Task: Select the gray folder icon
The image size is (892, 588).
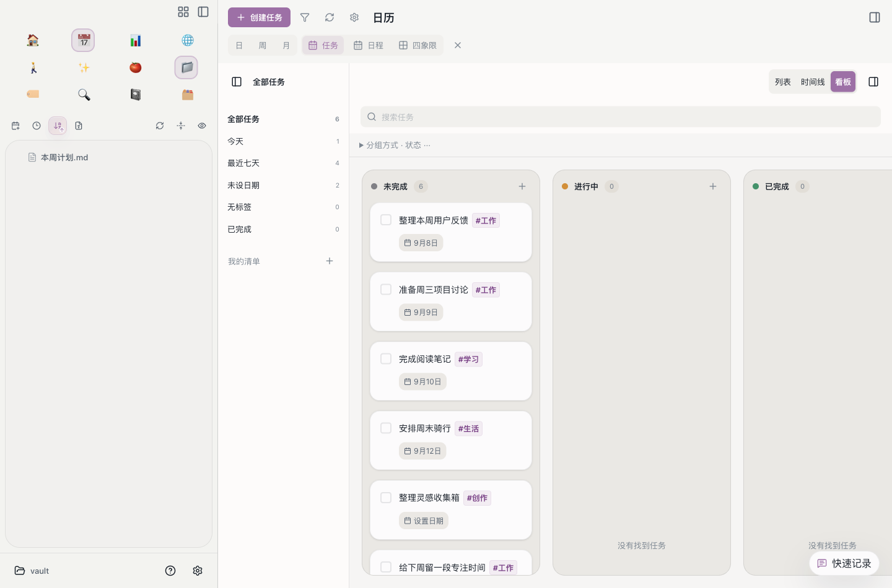Action: (186, 67)
